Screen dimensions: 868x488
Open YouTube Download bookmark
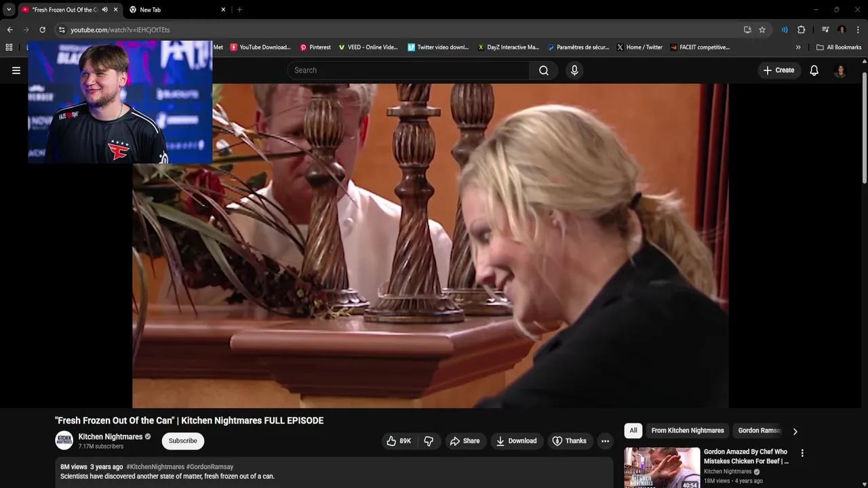(260, 47)
